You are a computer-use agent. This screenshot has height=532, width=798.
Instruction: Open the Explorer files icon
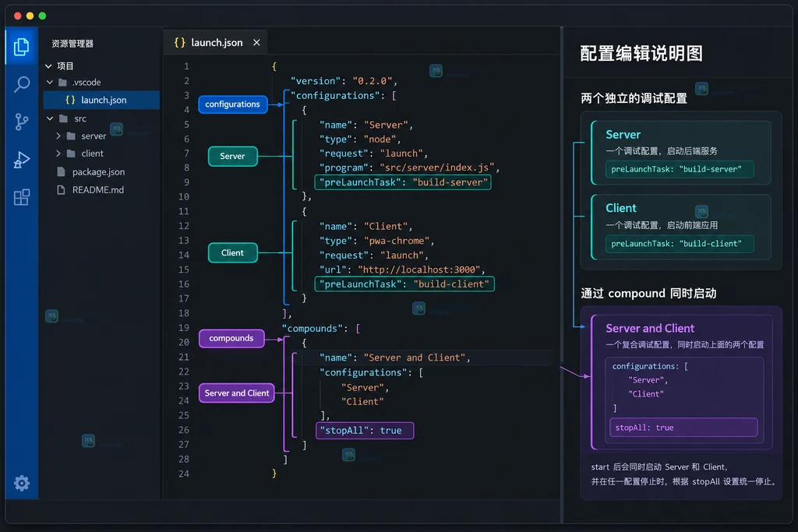[21, 47]
